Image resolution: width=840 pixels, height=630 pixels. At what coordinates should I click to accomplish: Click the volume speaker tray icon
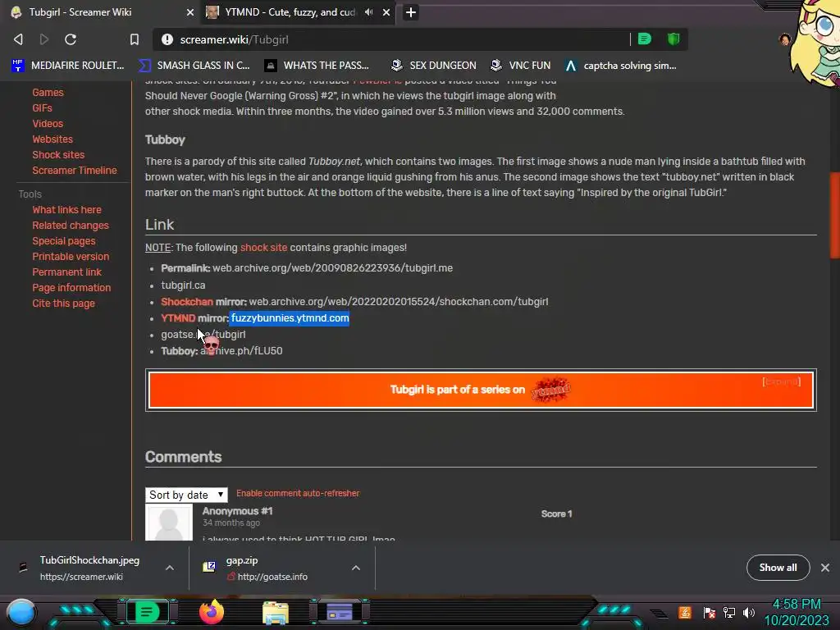point(749,612)
